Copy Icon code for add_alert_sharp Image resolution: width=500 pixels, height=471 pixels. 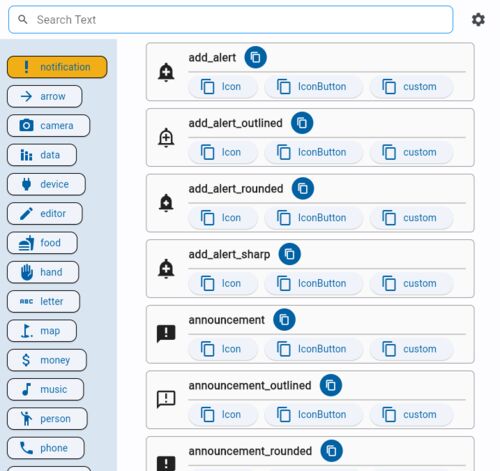223,284
